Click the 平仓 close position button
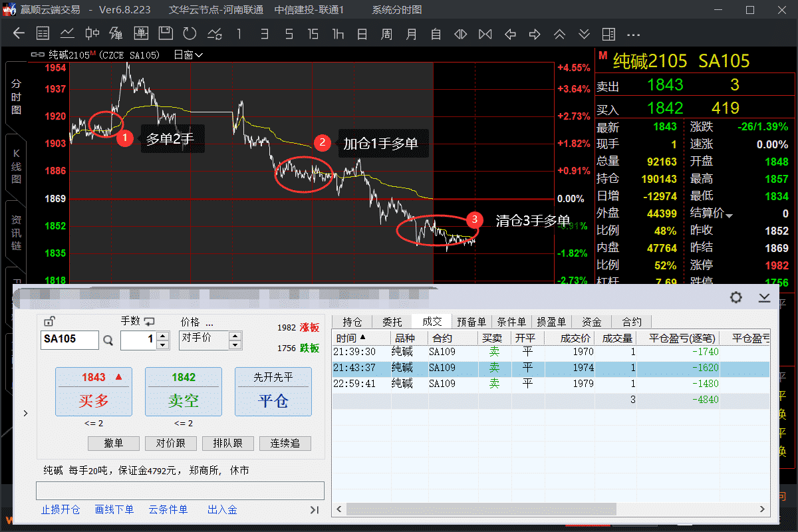The width and height of the screenshot is (798, 532). click(273, 392)
